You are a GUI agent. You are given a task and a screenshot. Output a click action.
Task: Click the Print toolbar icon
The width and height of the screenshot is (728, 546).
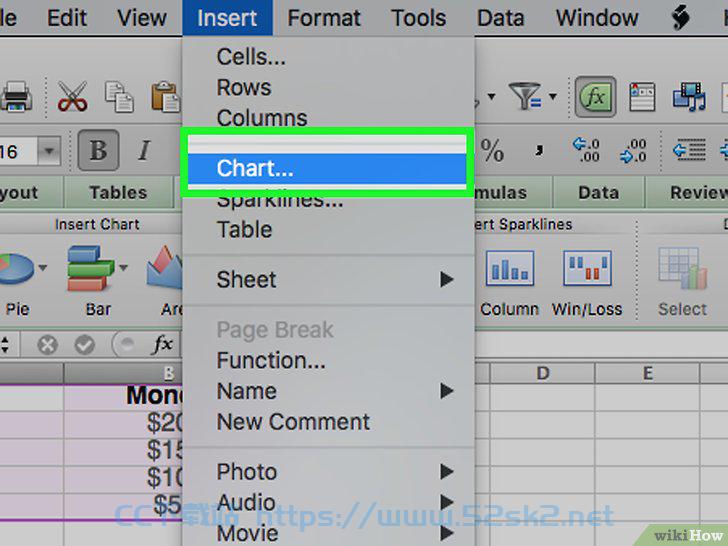tap(16, 97)
